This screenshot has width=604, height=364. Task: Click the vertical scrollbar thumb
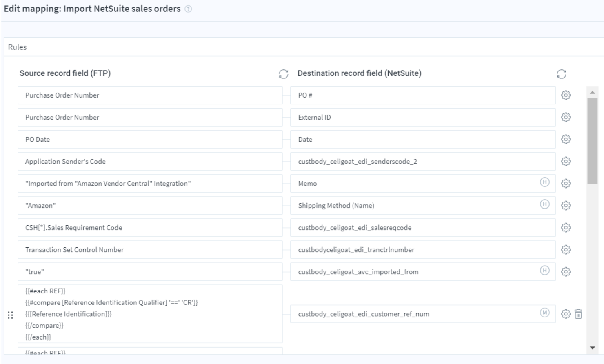[x=593, y=141]
